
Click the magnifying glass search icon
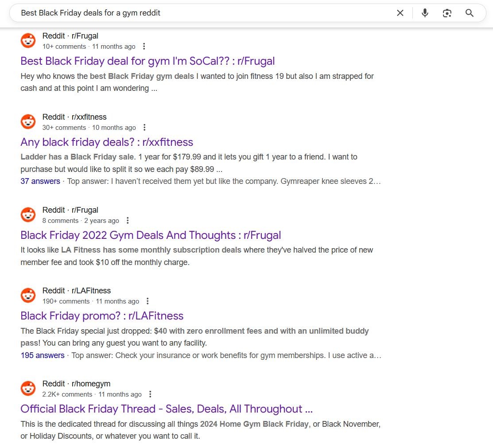pyautogui.click(x=470, y=13)
